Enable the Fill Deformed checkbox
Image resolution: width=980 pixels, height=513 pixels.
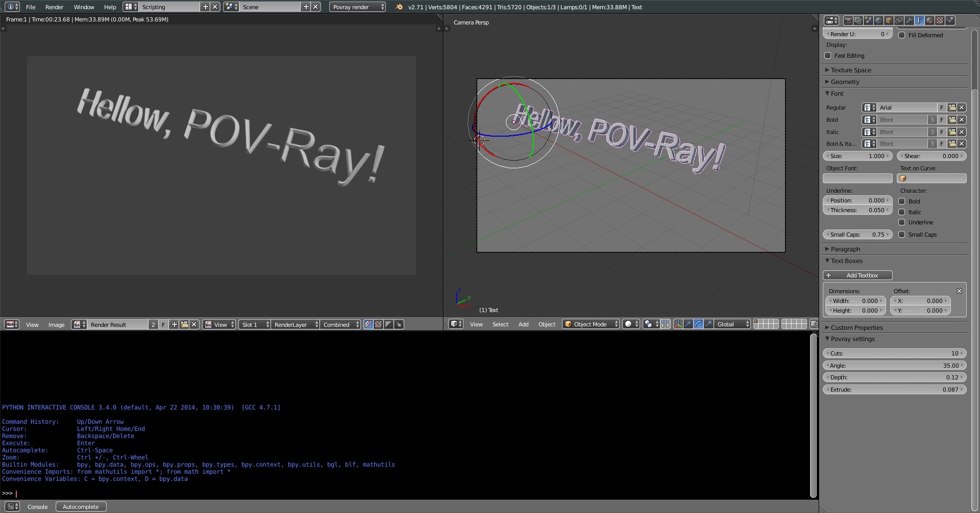(x=902, y=35)
